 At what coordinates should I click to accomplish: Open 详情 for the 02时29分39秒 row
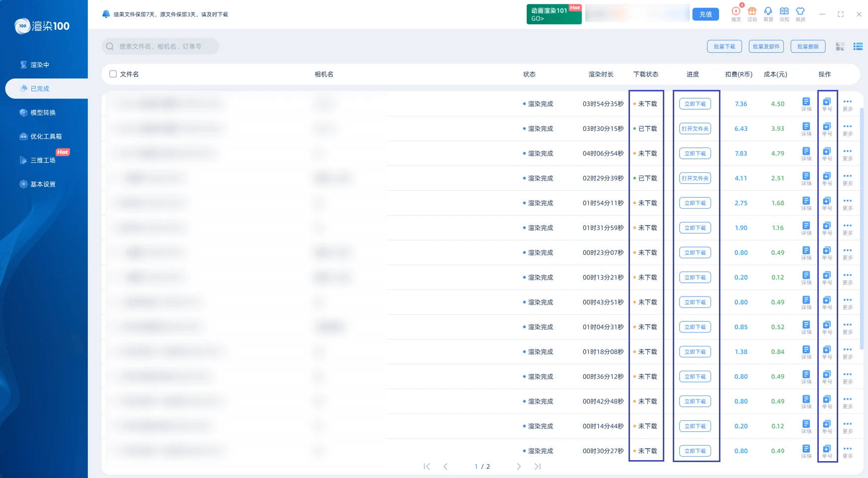point(806,179)
